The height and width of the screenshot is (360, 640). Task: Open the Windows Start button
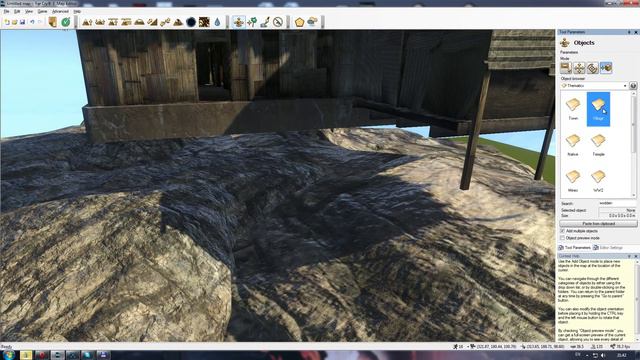click(9, 355)
